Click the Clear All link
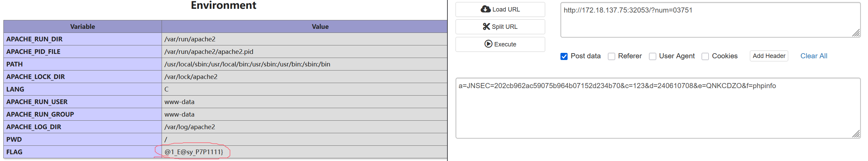This screenshot has height=161, width=868. pos(814,56)
